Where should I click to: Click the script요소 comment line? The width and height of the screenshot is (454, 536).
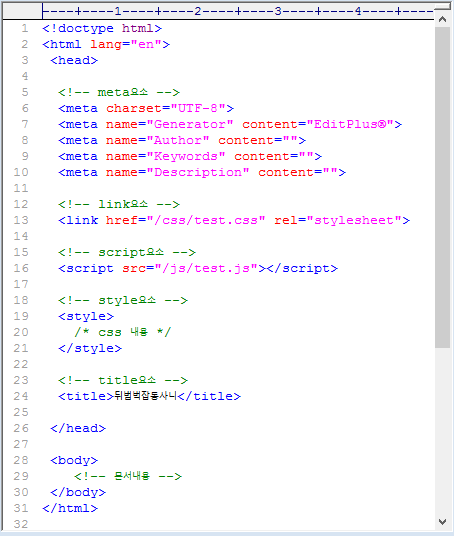click(x=127, y=253)
